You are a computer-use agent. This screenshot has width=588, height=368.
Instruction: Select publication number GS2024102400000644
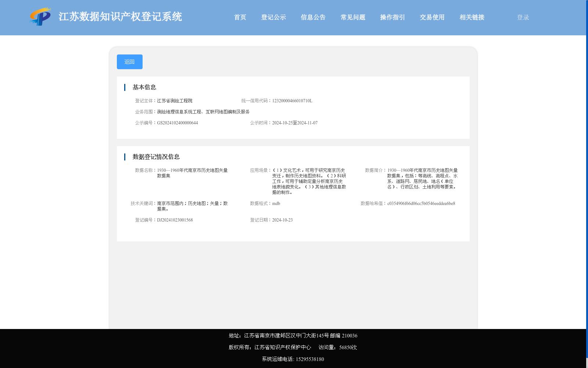tap(178, 123)
